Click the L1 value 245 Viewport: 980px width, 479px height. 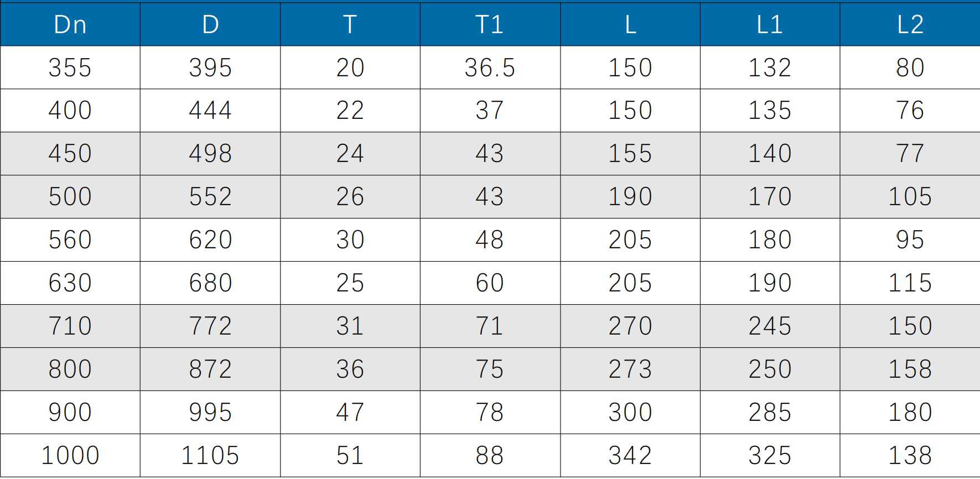tap(770, 326)
